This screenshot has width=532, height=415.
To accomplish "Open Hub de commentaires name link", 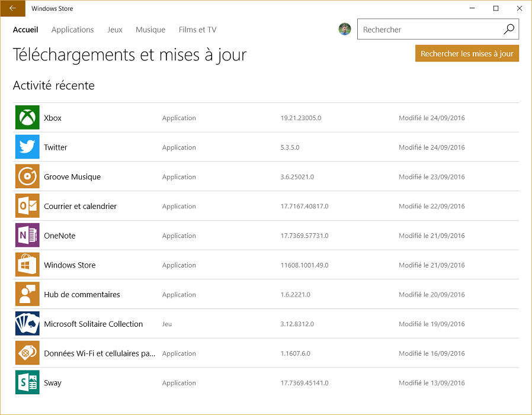I will click(82, 294).
